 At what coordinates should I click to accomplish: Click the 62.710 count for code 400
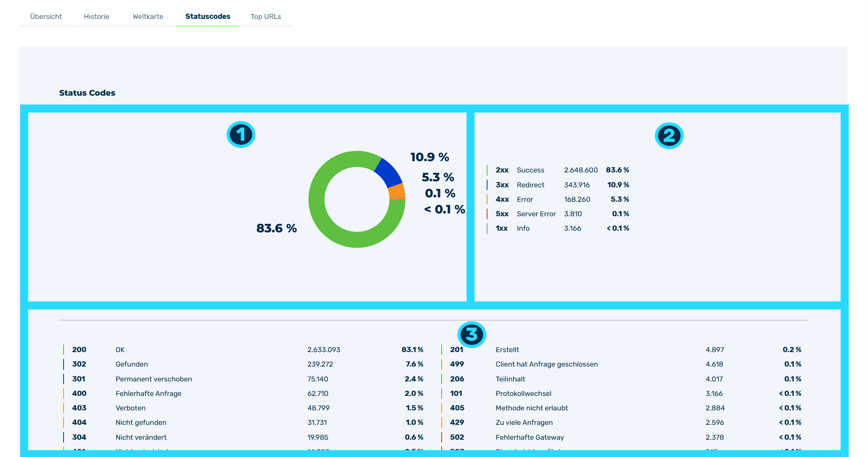pyautogui.click(x=318, y=393)
